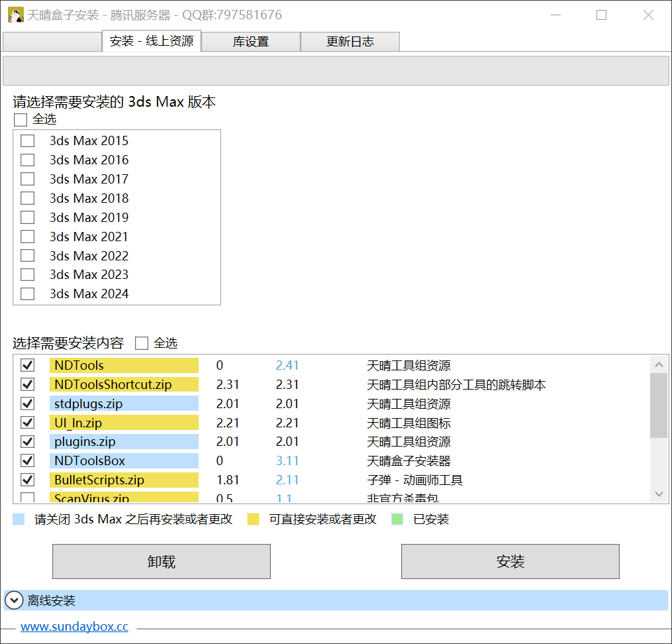The image size is (672, 644).
Task: Untick the UI_In.zip checkbox
Action: (x=27, y=423)
